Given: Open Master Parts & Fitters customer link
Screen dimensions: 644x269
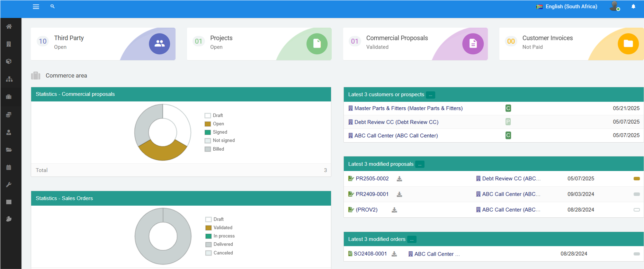Looking at the screenshot, I should pos(408,108).
